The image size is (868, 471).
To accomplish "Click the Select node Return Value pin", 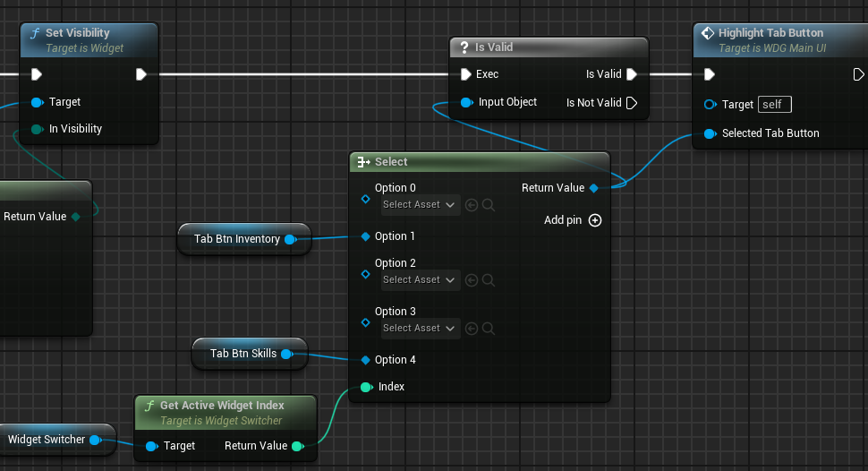I will pyautogui.click(x=593, y=188).
